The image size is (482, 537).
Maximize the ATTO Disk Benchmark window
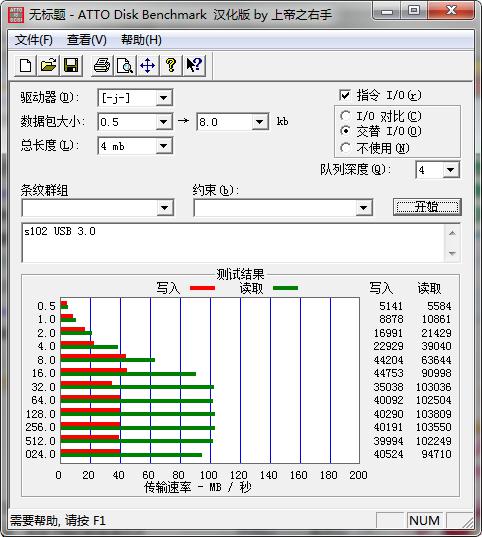tap(414, 11)
